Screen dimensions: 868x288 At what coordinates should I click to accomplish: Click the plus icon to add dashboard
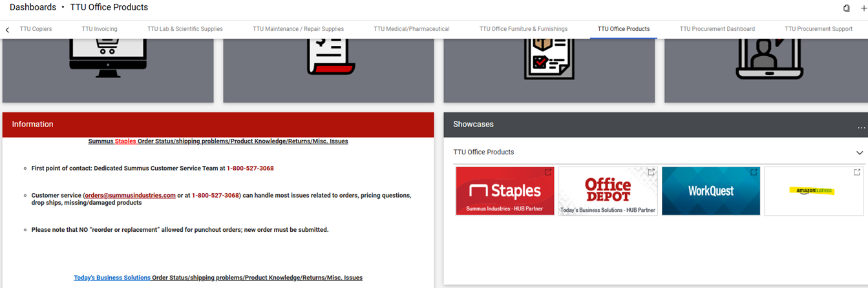pyautogui.click(x=863, y=8)
